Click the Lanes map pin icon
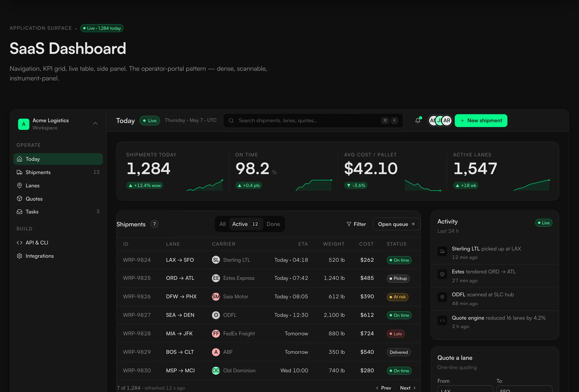Viewport: 579px width, 392px height. click(x=20, y=185)
